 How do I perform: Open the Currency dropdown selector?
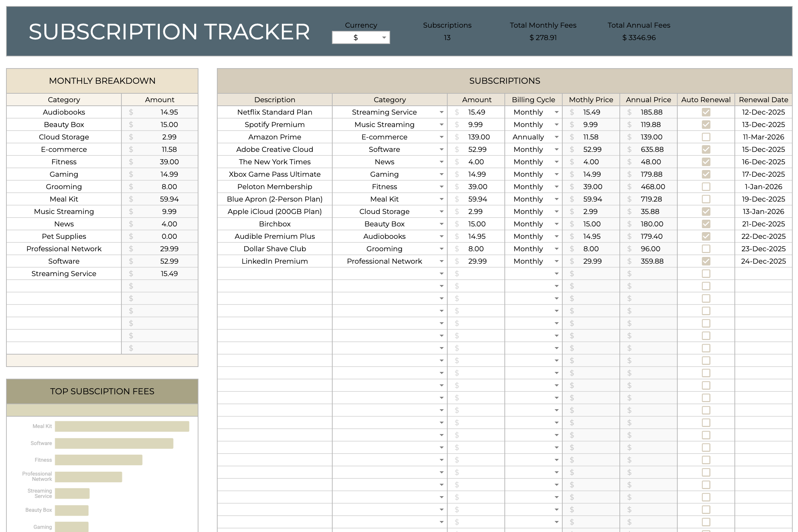384,38
